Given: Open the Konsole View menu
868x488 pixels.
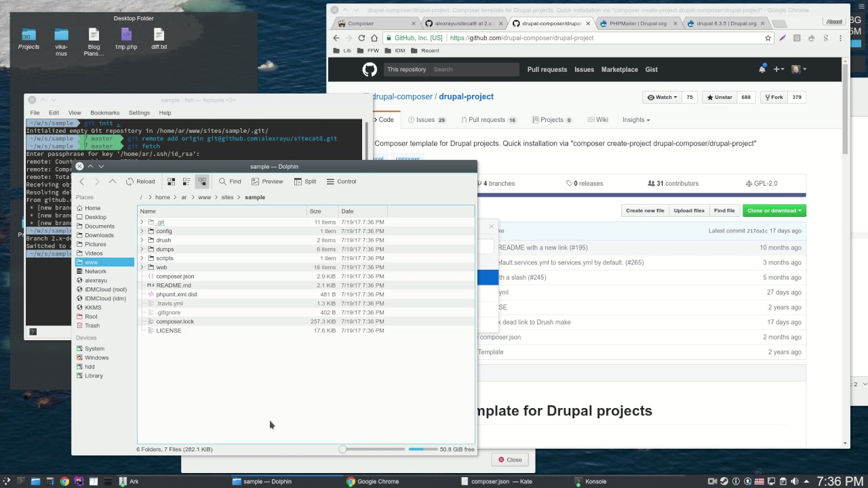Looking at the screenshot, I should (75, 113).
